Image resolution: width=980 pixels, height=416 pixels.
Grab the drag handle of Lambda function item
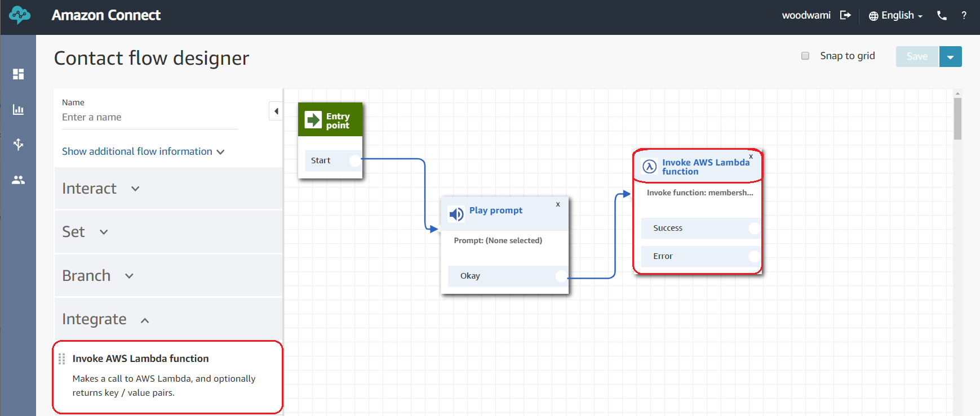click(x=62, y=359)
